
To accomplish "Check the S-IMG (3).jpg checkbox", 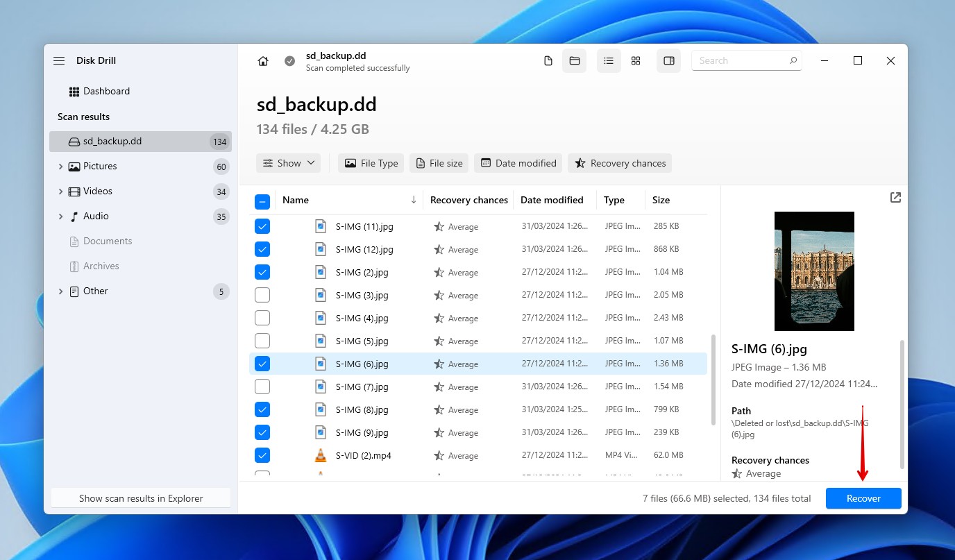I will coord(262,294).
